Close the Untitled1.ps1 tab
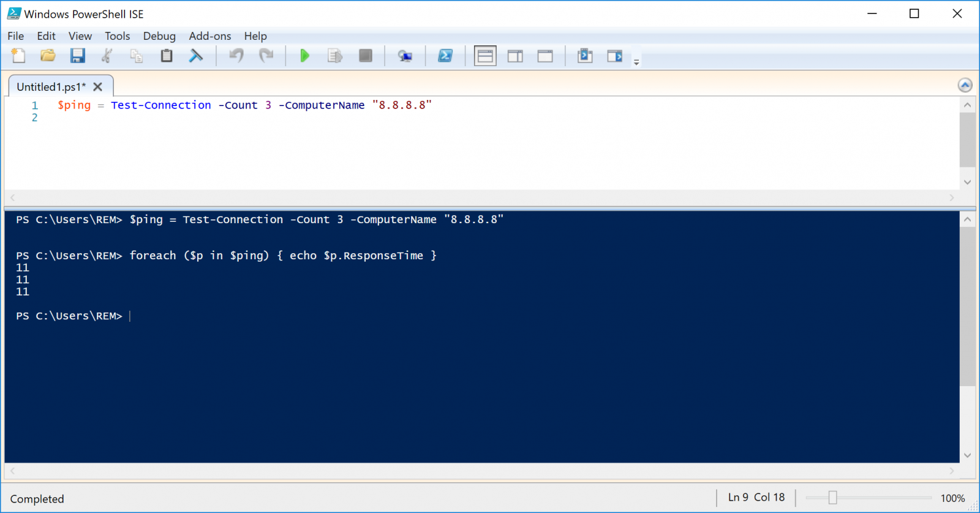980x513 pixels. [x=98, y=87]
